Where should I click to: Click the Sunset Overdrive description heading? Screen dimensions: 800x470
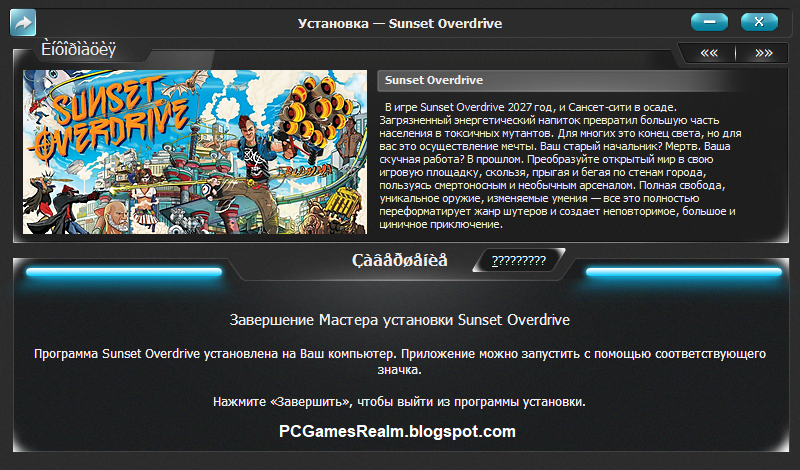[x=434, y=80]
